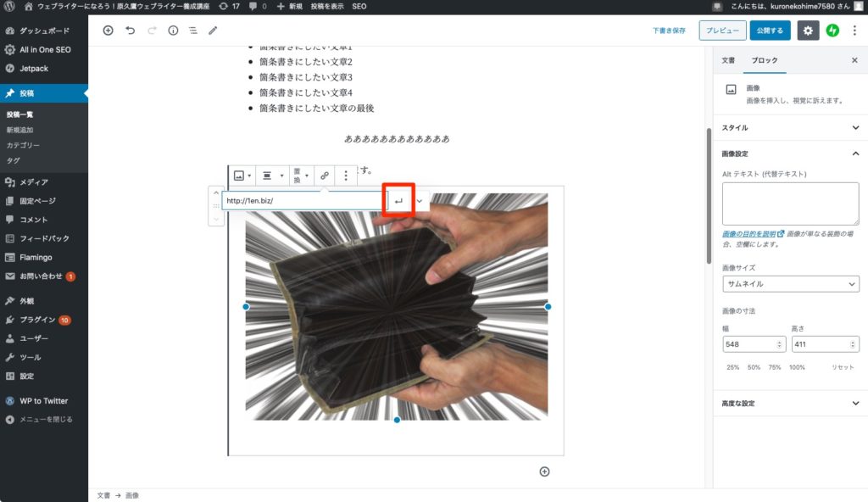Open フィードバック in the sidebar
Image resolution: width=868 pixels, height=502 pixels.
click(44, 238)
